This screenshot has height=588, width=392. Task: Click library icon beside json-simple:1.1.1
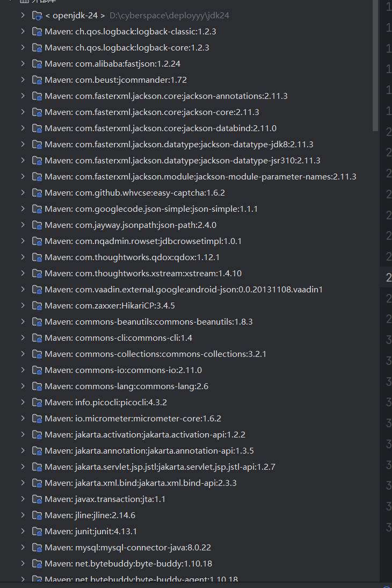(x=37, y=209)
